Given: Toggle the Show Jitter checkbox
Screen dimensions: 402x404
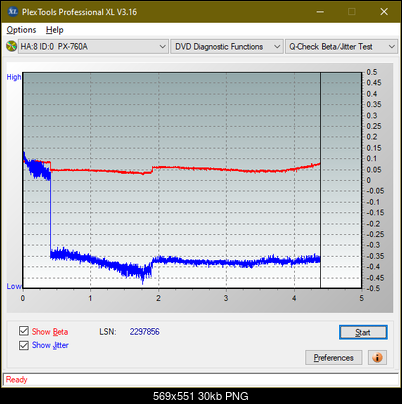Looking at the screenshot, I should coord(24,345).
